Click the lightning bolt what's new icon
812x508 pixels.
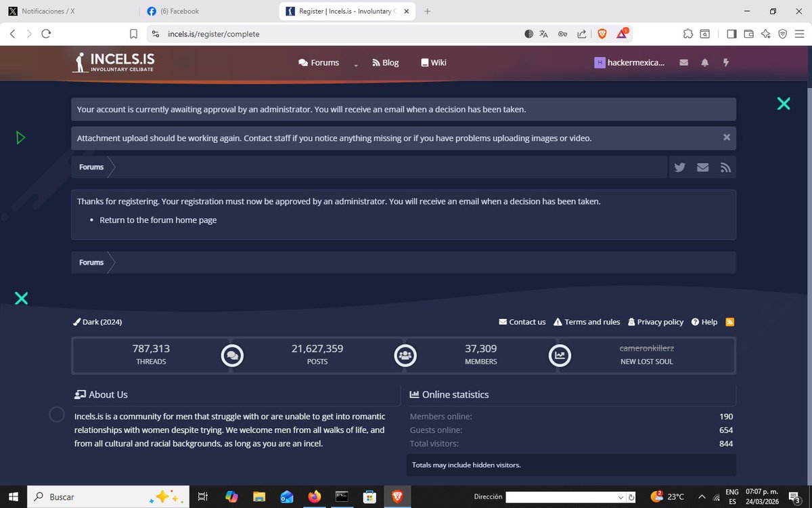point(727,62)
